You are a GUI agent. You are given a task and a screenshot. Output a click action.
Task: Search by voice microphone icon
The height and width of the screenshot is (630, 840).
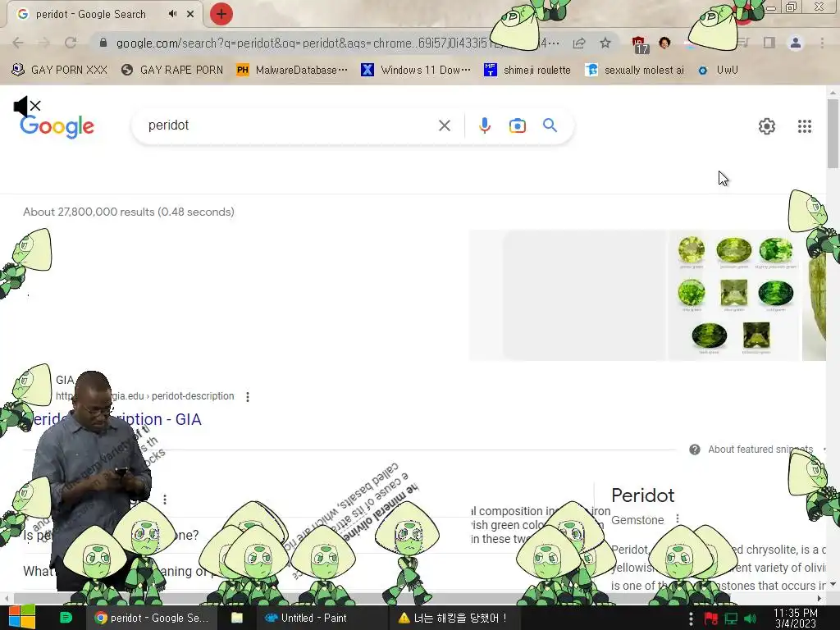tap(485, 126)
